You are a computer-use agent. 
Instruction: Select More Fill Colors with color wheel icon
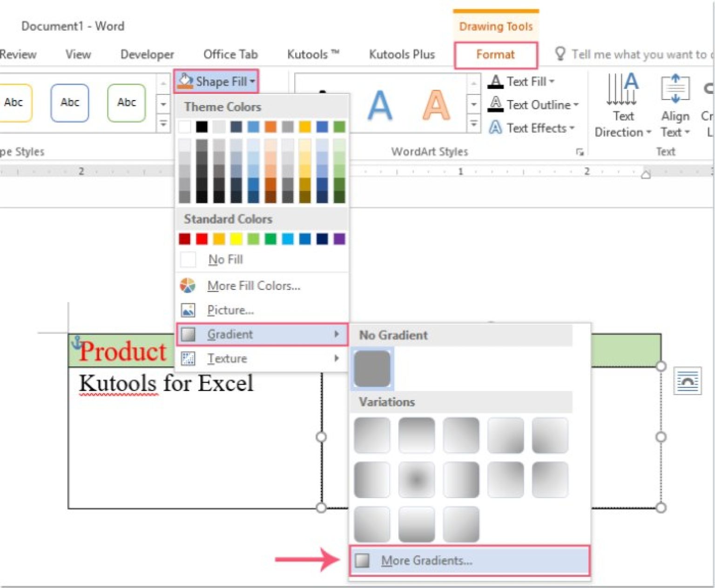point(254,286)
